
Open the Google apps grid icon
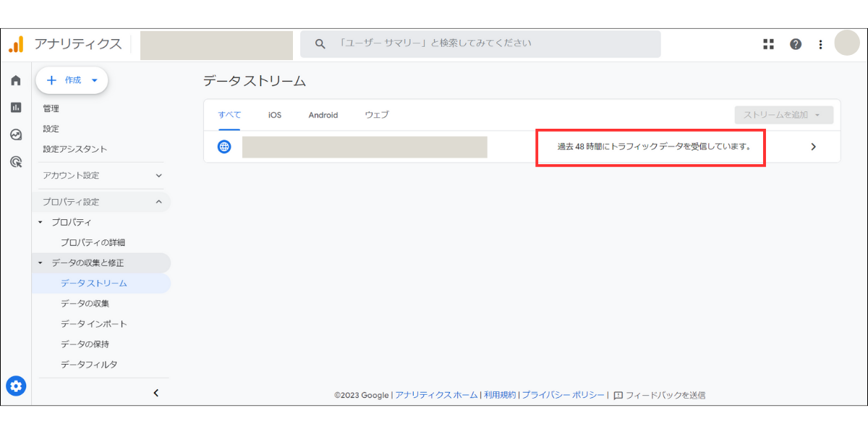(x=768, y=44)
